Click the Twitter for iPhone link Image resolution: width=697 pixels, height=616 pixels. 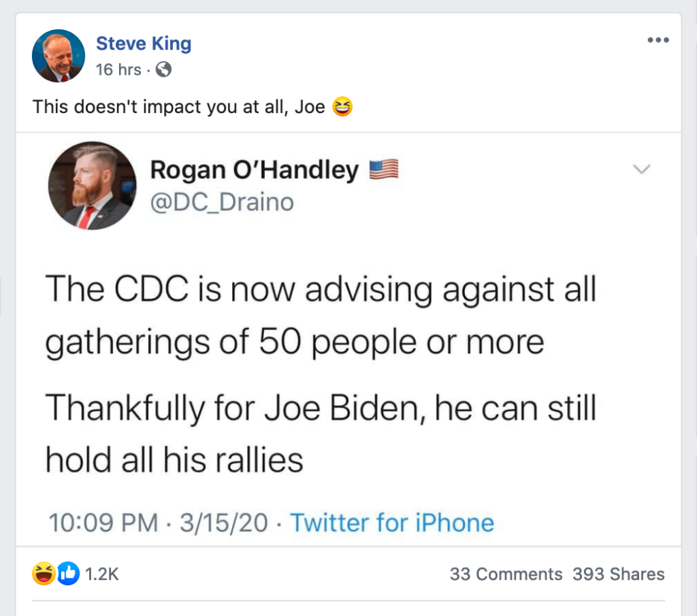(392, 523)
